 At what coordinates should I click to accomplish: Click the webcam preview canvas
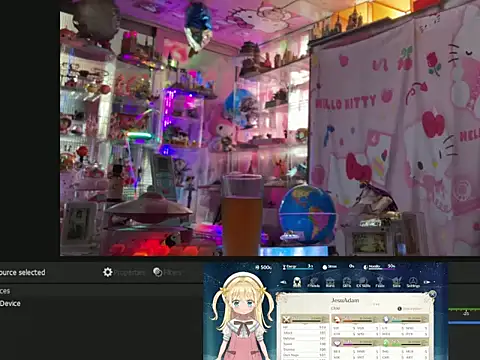tap(270, 128)
